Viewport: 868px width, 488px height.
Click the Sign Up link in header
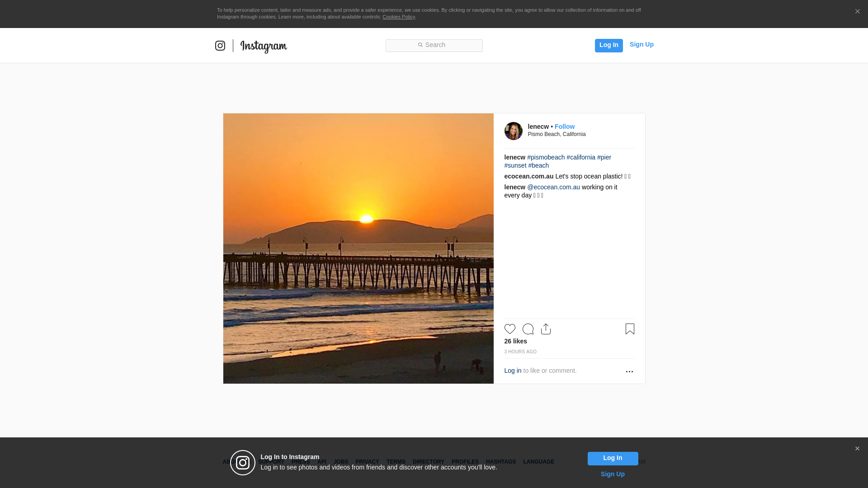[641, 44]
